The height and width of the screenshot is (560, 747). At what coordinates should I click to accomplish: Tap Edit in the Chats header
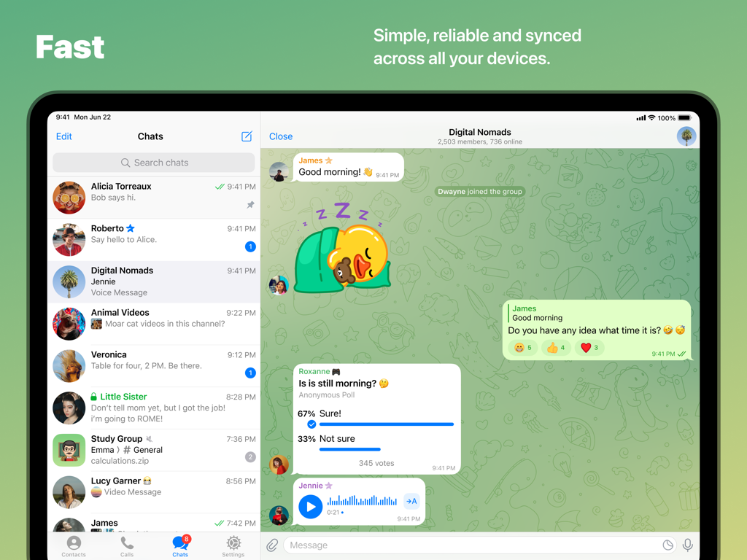pyautogui.click(x=64, y=136)
